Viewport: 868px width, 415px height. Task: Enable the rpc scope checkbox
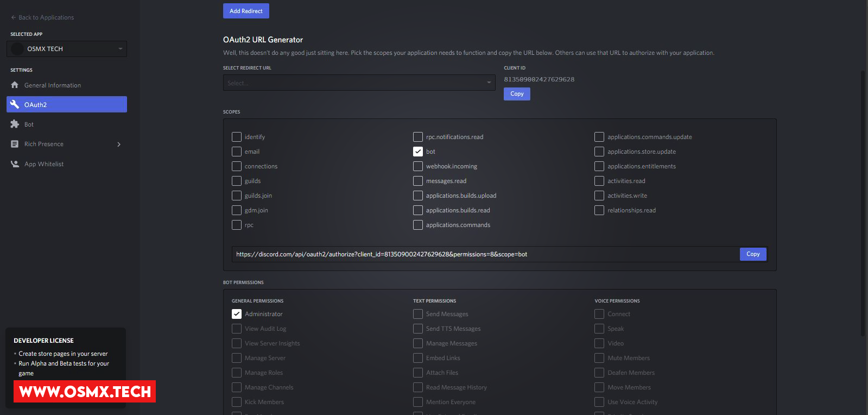click(x=237, y=225)
